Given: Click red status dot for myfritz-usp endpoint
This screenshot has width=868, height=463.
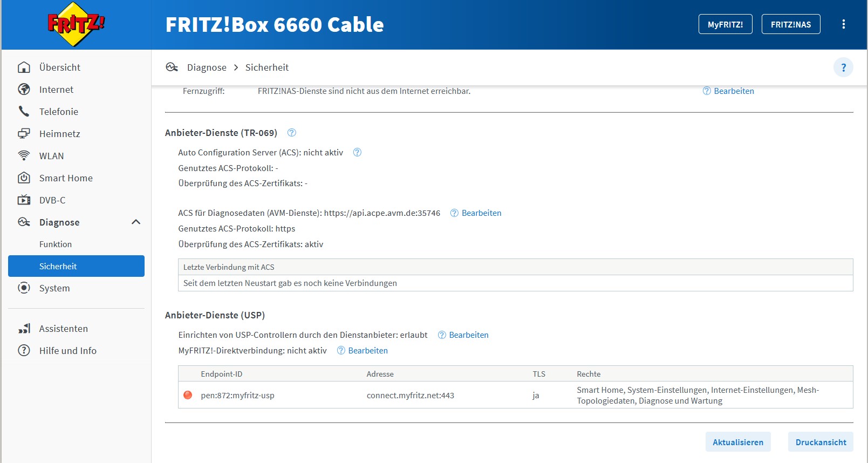Looking at the screenshot, I should [188, 395].
